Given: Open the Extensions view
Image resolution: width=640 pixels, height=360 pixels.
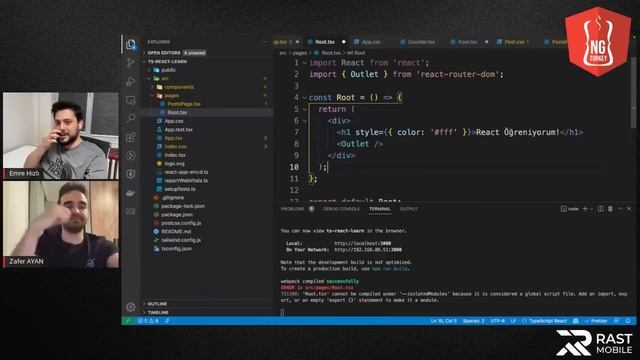Looking at the screenshot, I should coord(131,137).
